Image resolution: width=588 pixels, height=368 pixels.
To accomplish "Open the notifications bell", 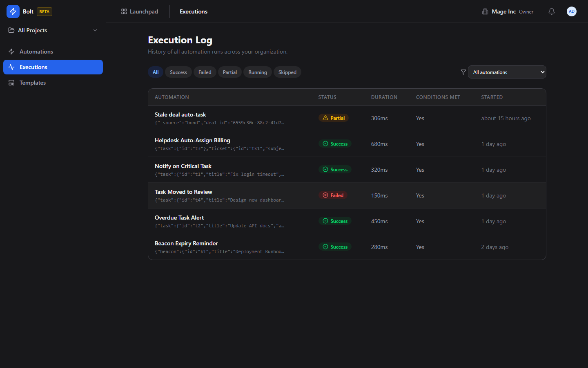I will (551, 11).
